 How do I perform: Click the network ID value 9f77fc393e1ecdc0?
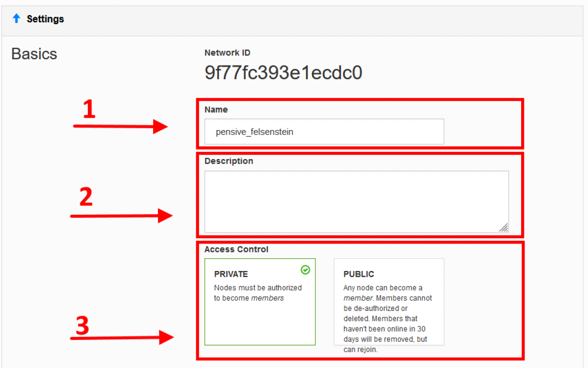(x=283, y=73)
